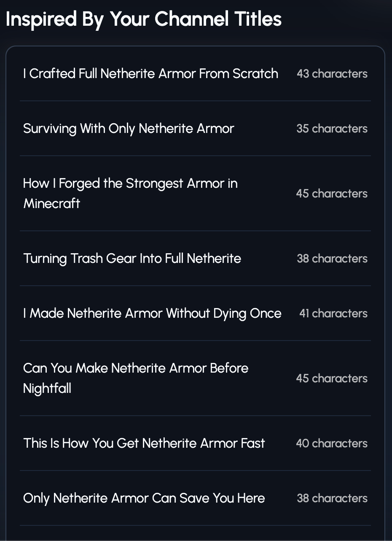
Task: Click "45 characters" beside the Forged Armor title
Action: [x=332, y=194]
